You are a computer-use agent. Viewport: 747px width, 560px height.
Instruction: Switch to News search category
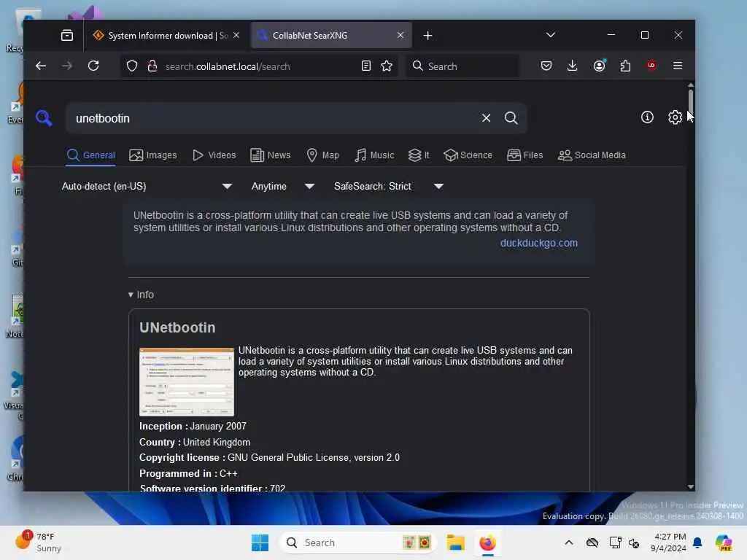pos(270,155)
